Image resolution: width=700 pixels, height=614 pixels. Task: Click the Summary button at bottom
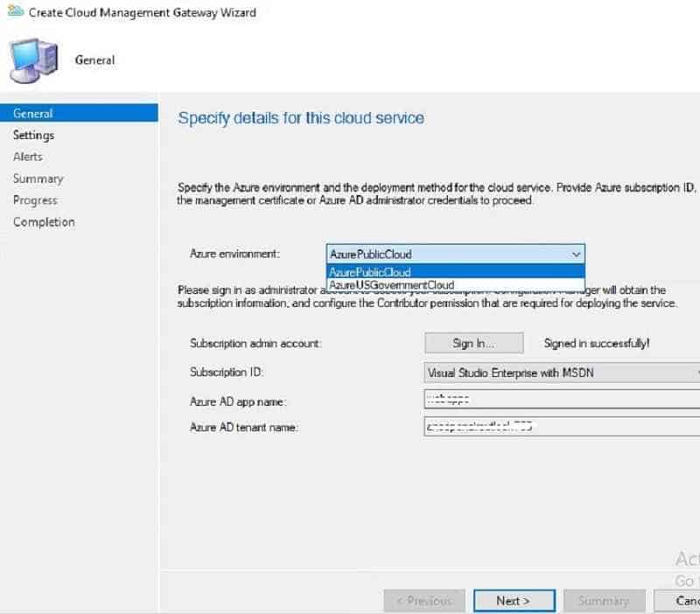pyautogui.click(x=605, y=601)
